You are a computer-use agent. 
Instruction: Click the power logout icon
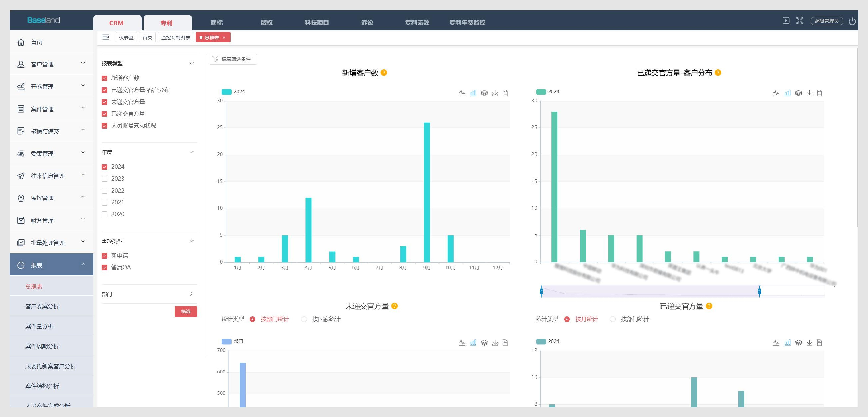coord(852,21)
